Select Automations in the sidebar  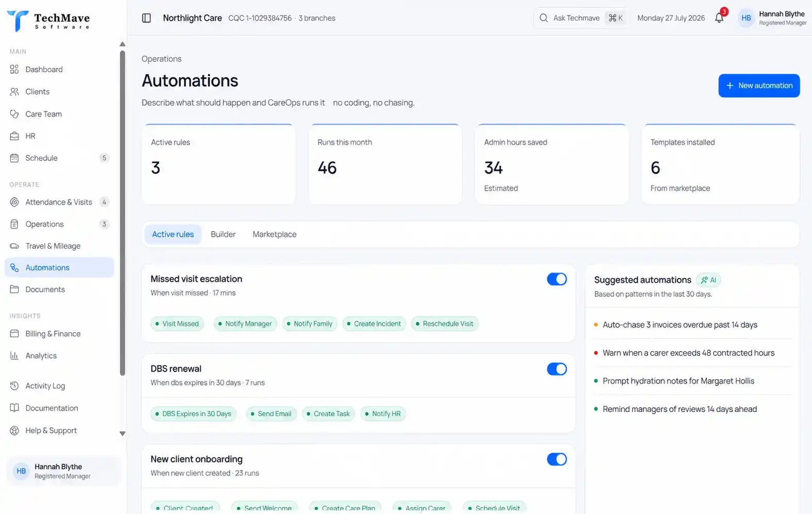tap(59, 268)
